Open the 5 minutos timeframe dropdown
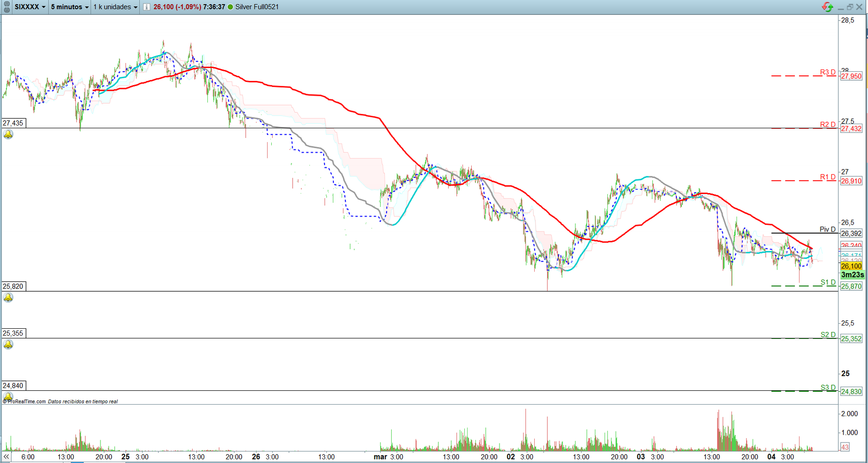Screen dimensions: 868x463 [x=69, y=7]
